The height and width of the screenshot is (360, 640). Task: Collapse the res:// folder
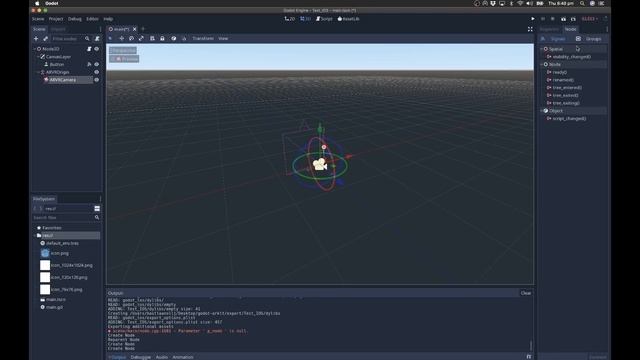(34, 236)
